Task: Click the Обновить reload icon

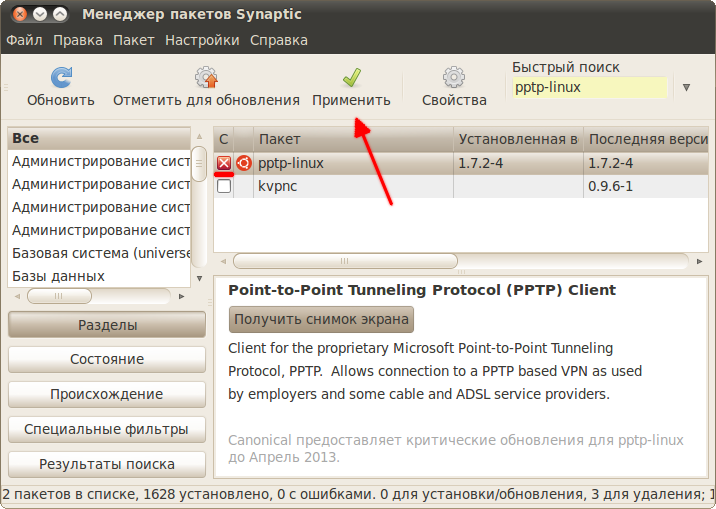Action: point(61,77)
